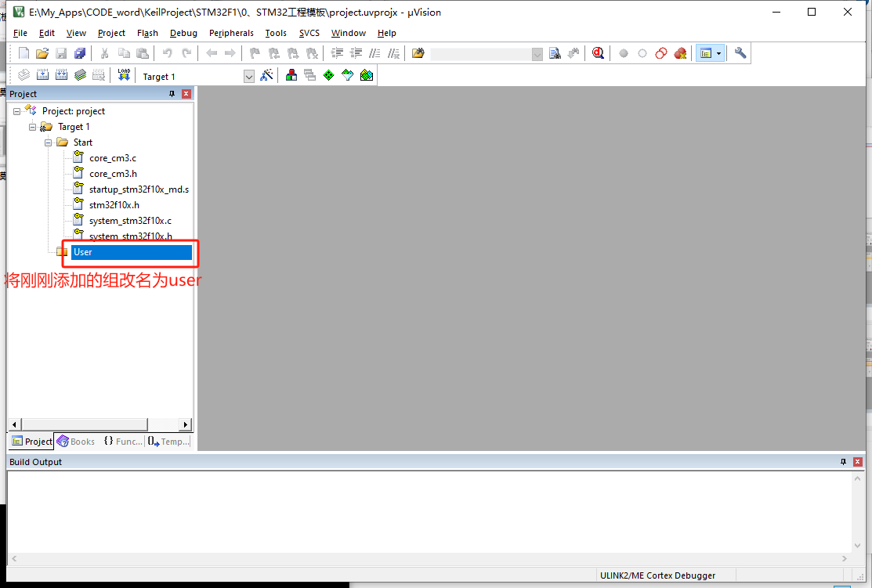
Task: Open the Target 1 selection dropdown
Action: (248, 77)
